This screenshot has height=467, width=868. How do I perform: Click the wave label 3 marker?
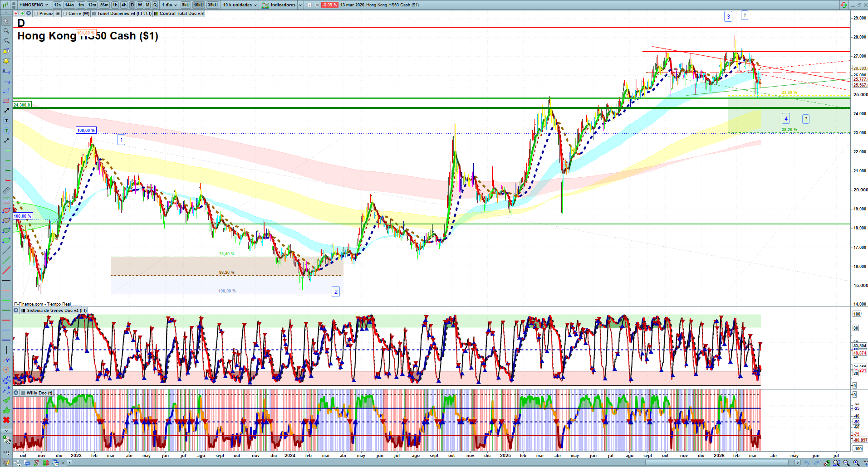click(728, 17)
